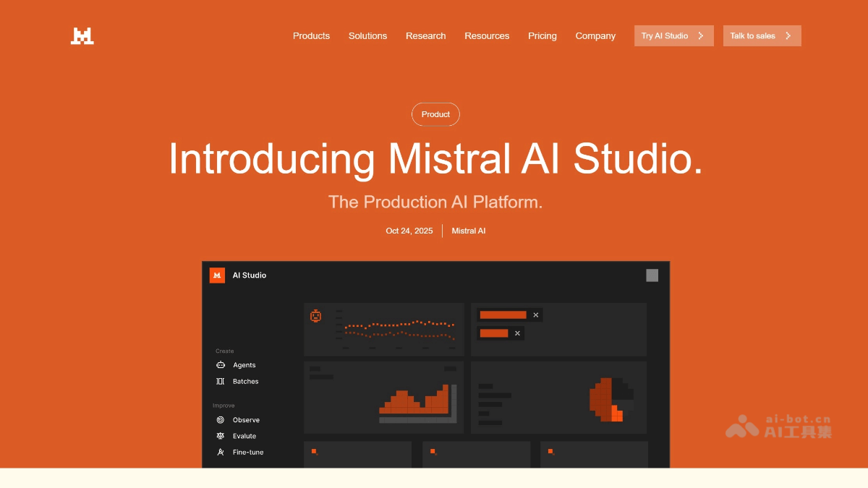Open Fine-tune from the Improve section

[247, 452]
